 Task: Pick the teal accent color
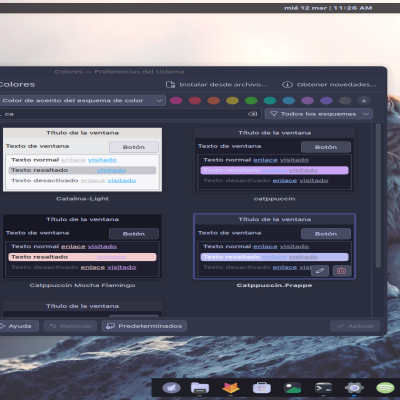270,100
